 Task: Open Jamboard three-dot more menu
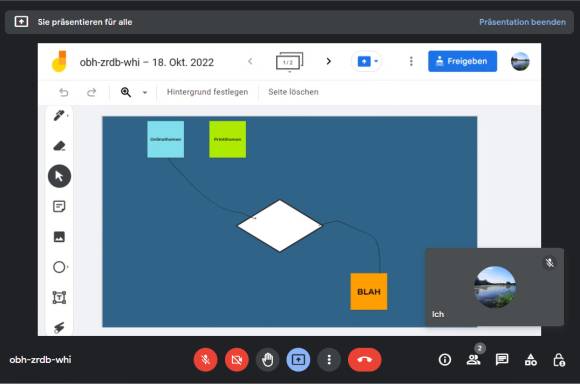pyautogui.click(x=411, y=61)
